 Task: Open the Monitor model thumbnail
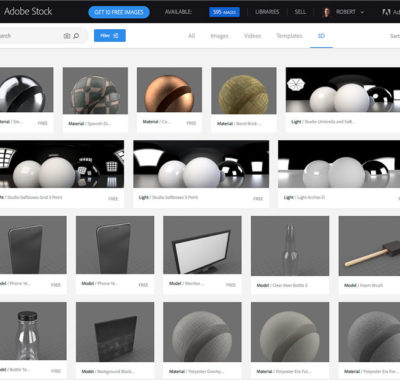click(202, 245)
